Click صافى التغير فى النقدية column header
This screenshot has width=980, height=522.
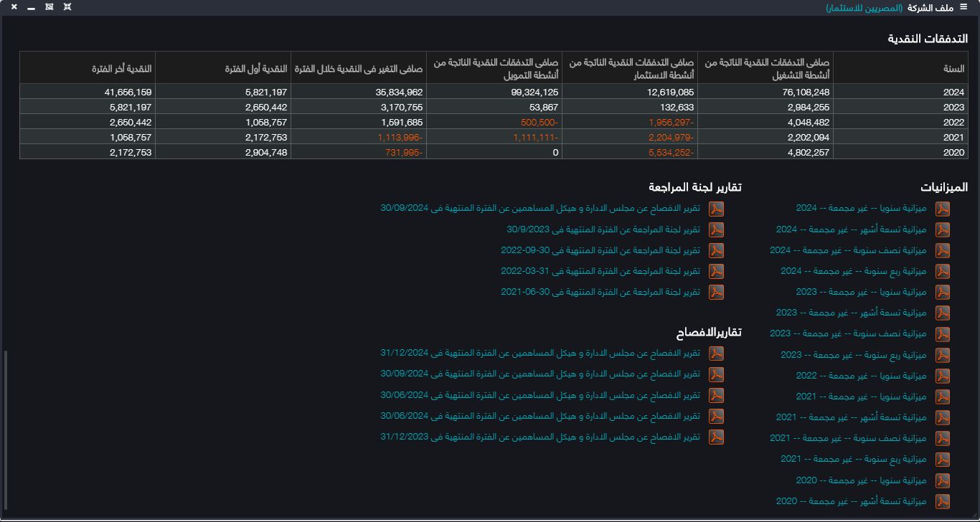pos(359,69)
